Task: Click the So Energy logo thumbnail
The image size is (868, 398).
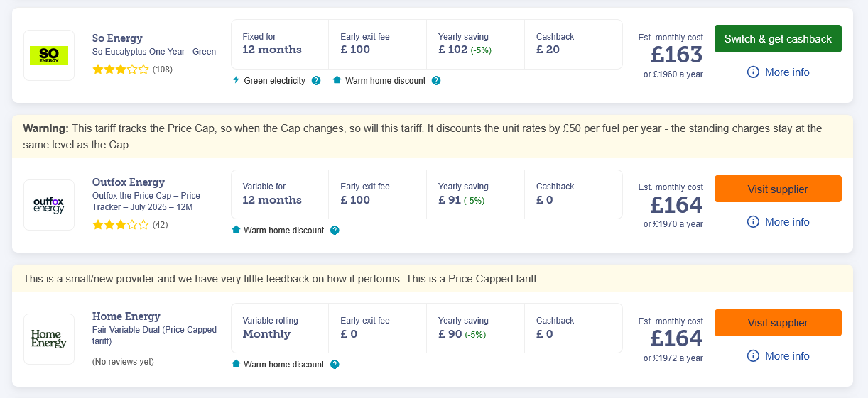Action: click(x=49, y=55)
